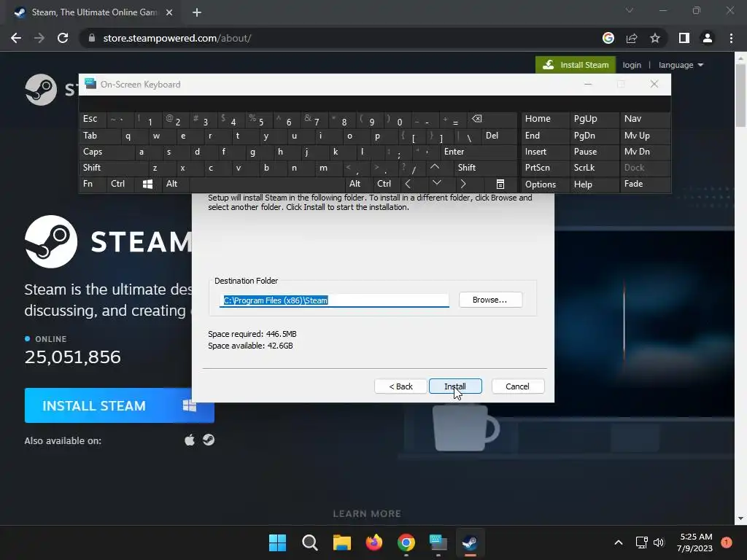Screen dimensions: 747x560
Task: Close the Steam browser tab
Action: point(169,12)
